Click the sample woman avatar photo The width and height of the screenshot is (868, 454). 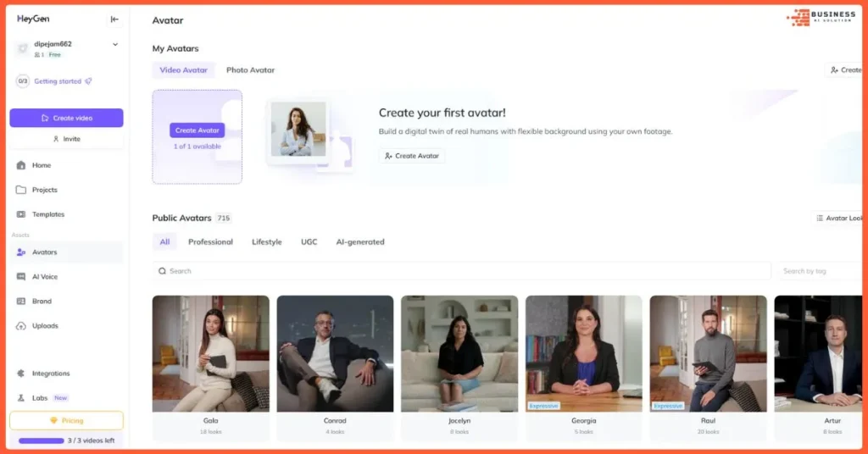tap(298, 129)
